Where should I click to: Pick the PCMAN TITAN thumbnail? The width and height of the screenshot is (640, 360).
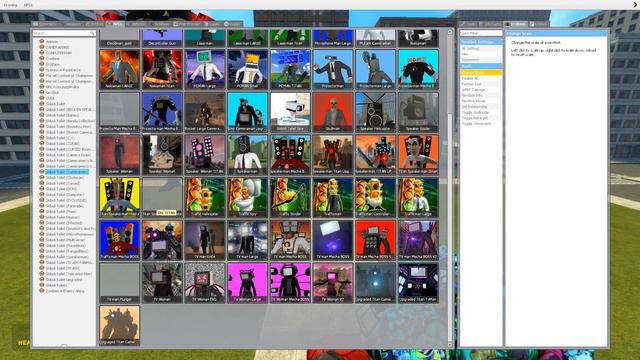click(290, 69)
